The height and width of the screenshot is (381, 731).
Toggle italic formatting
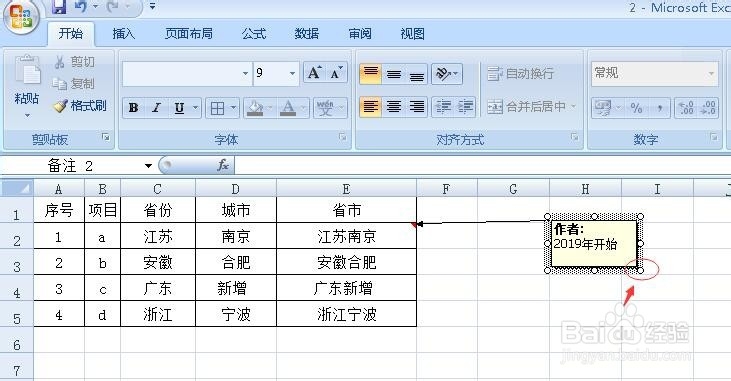156,108
